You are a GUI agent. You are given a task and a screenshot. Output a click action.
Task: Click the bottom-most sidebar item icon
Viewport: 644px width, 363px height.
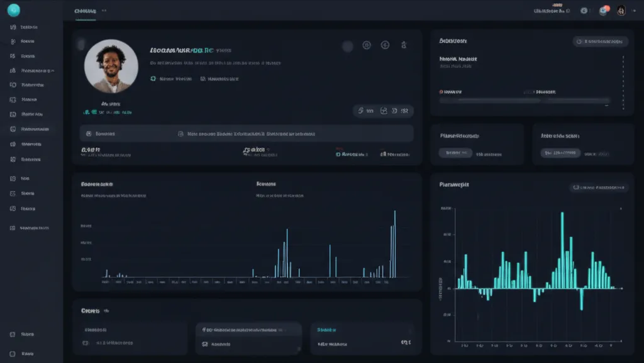(x=13, y=354)
